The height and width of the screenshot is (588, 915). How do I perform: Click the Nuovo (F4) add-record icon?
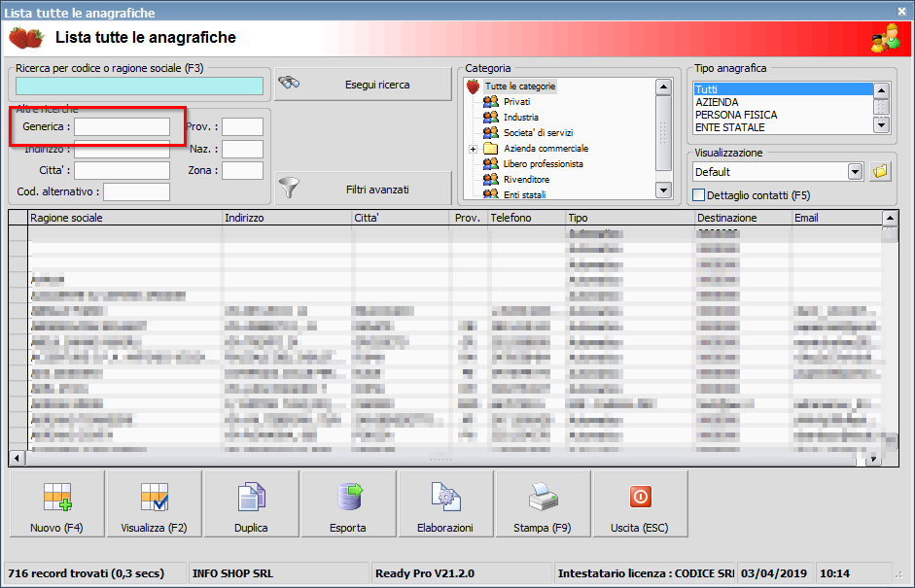click(57, 497)
